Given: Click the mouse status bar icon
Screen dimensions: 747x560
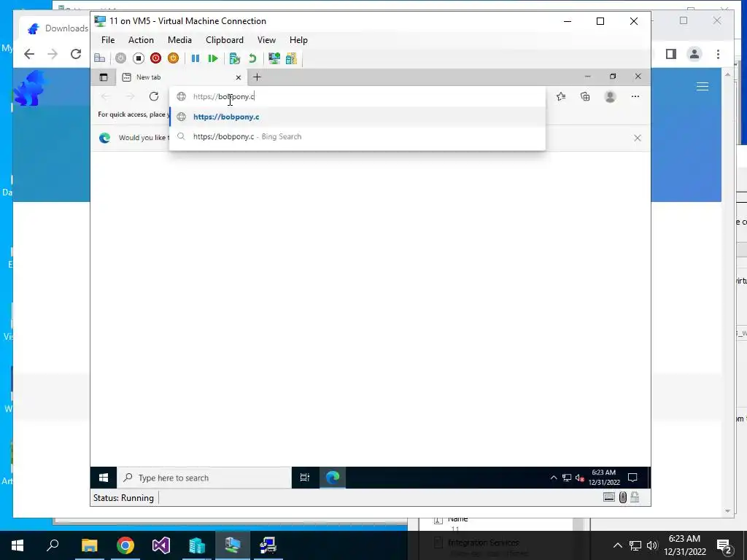Looking at the screenshot, I should [x=623, y=497].
